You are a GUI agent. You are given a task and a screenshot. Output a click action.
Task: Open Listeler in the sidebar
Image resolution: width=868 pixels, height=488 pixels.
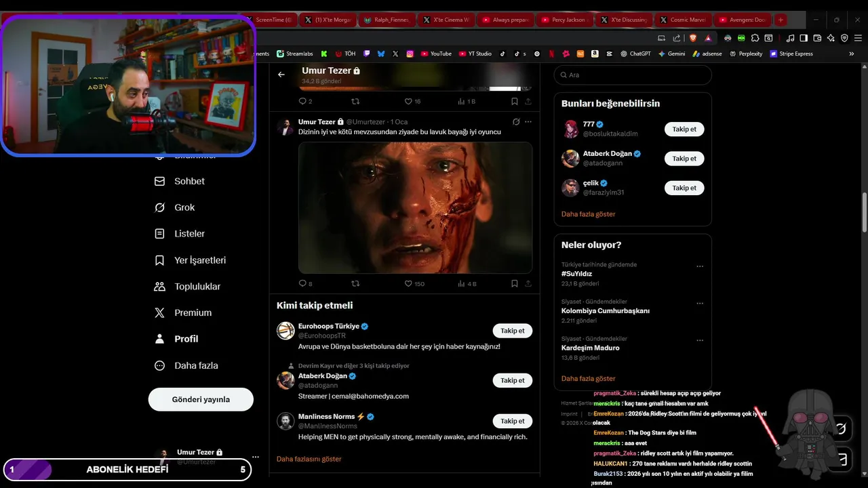pyautogui.click(x=180, y=234)
